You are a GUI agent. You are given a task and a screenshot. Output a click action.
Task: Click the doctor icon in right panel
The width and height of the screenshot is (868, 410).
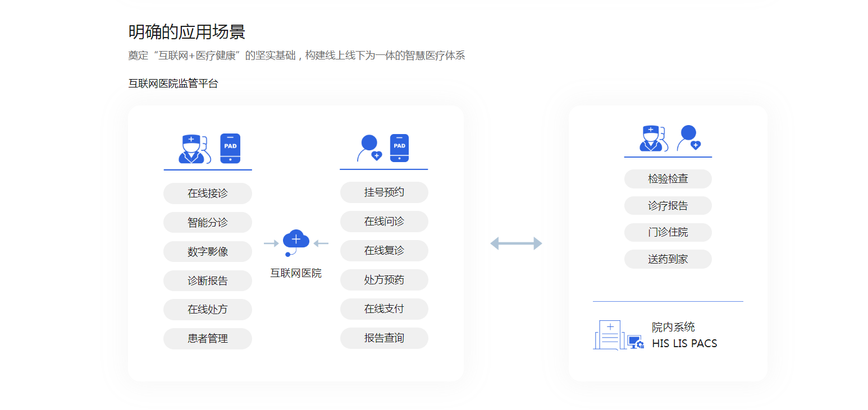coord(651,138)
